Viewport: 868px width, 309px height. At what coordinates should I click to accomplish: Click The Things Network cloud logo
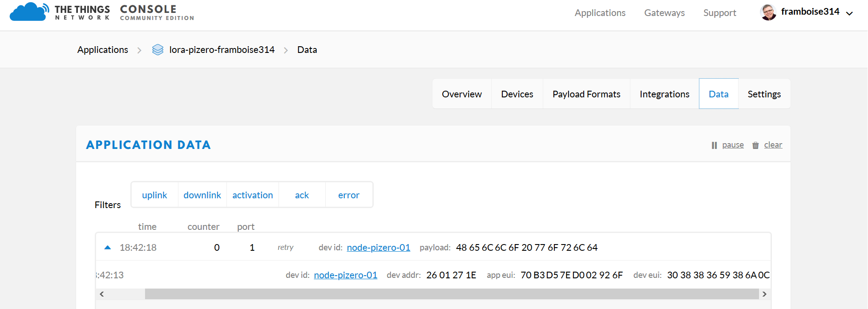pyautogui.click(x=29, y=12)
